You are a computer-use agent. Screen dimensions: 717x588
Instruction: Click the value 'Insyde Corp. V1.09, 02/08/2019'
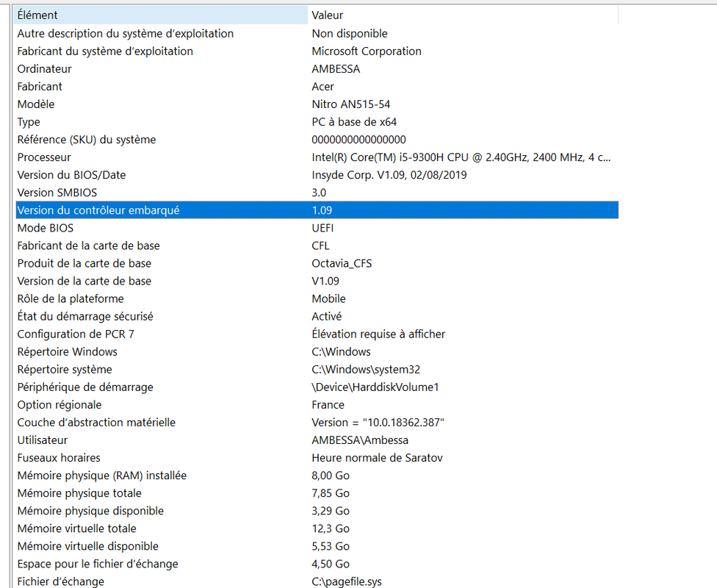pyautogui.click(x=389, y=175)
